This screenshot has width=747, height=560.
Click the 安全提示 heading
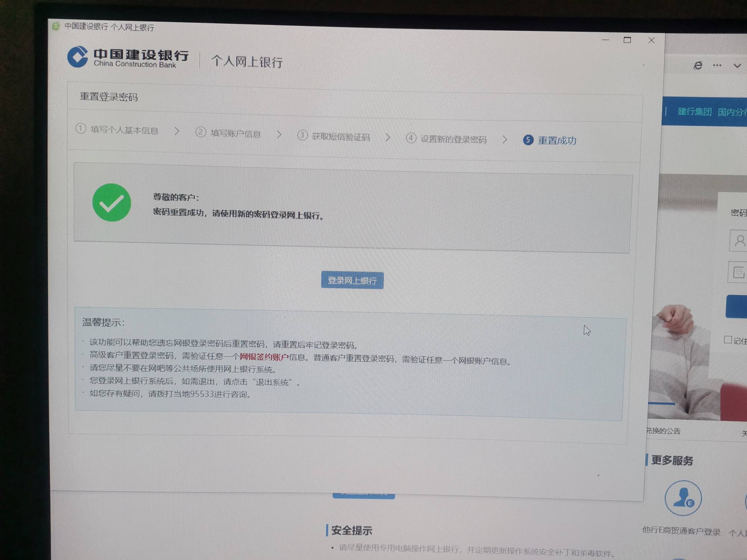351,530
